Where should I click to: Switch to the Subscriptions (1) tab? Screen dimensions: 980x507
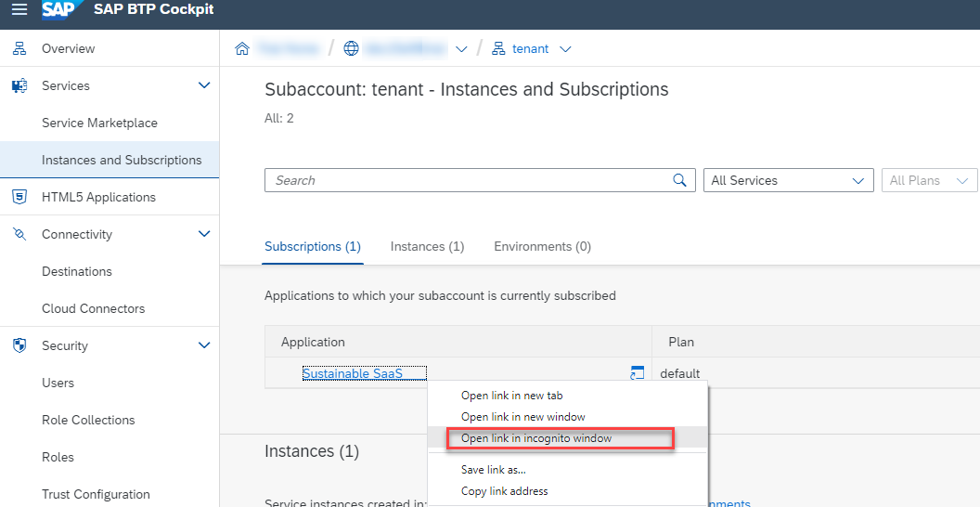point(313,246)
